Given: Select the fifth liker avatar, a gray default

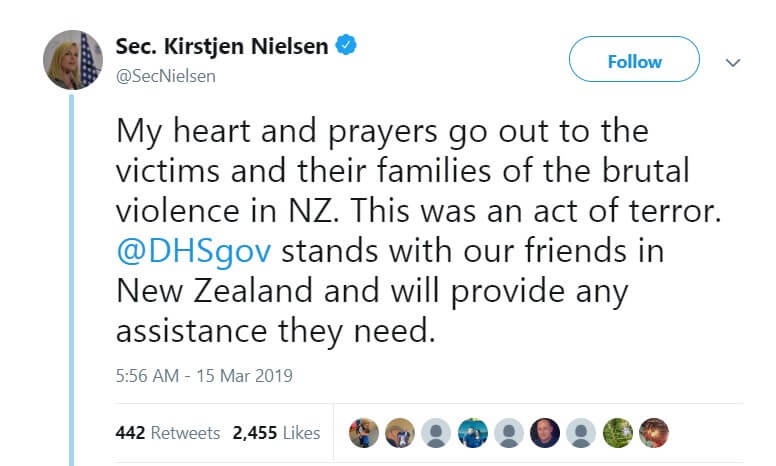Looking at the screenshot, I should [x=509, y=432].
